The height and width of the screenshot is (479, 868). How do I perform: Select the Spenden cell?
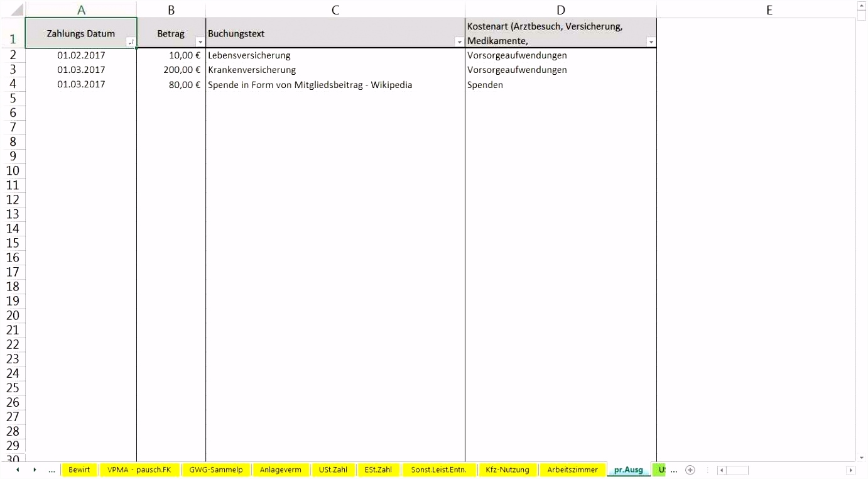pos(561,84)
